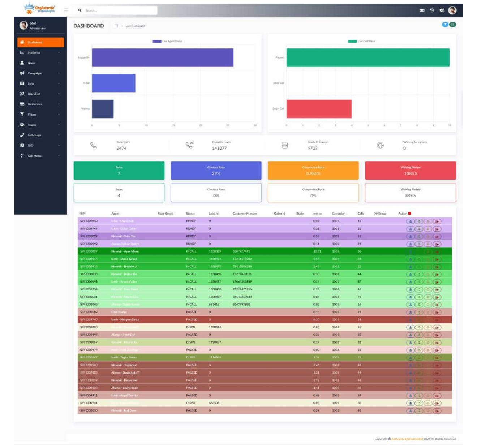Expand the Campaigns sidebar menu
This screenshot has height=448, width=477.
[x=40, y=73]
